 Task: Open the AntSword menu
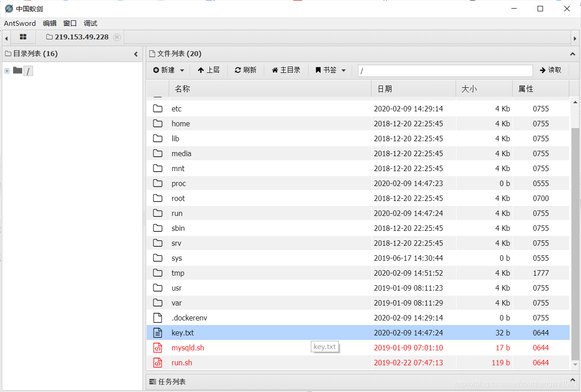click(x=20, y=23)
